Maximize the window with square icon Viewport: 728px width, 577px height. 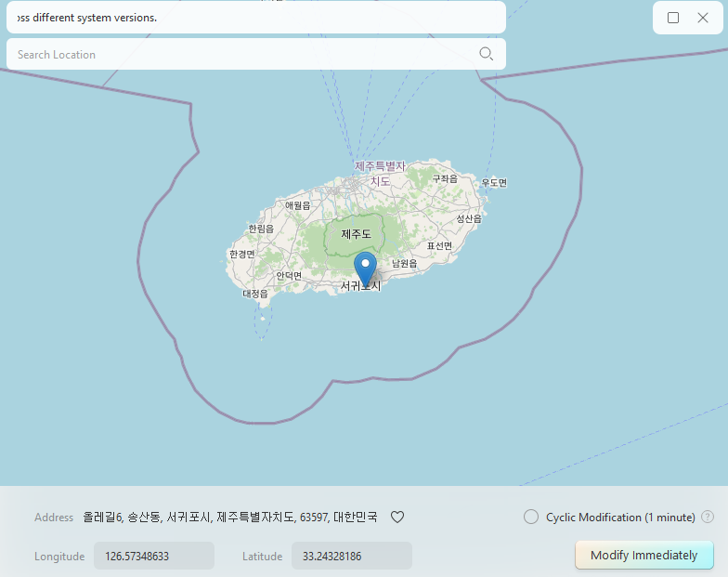point(672,18)
